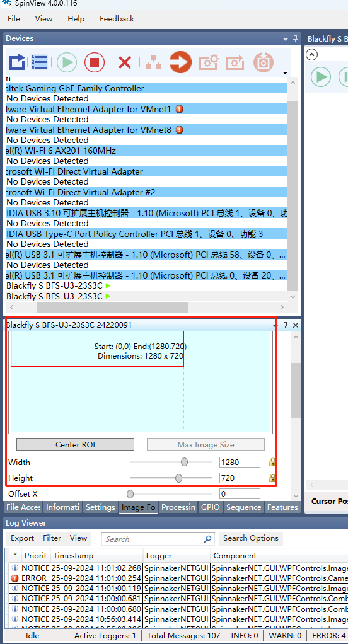Collapse the Blackfly S streaming panel chevron
This screenshot has width=348, height=644.
[x=312, y=54]
